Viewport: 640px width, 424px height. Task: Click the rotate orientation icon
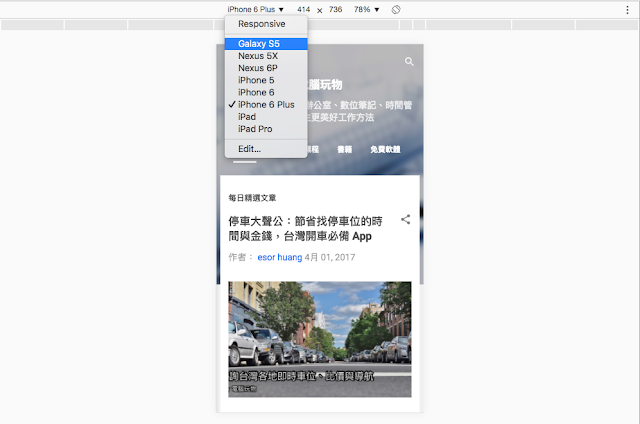click(396, 9)
